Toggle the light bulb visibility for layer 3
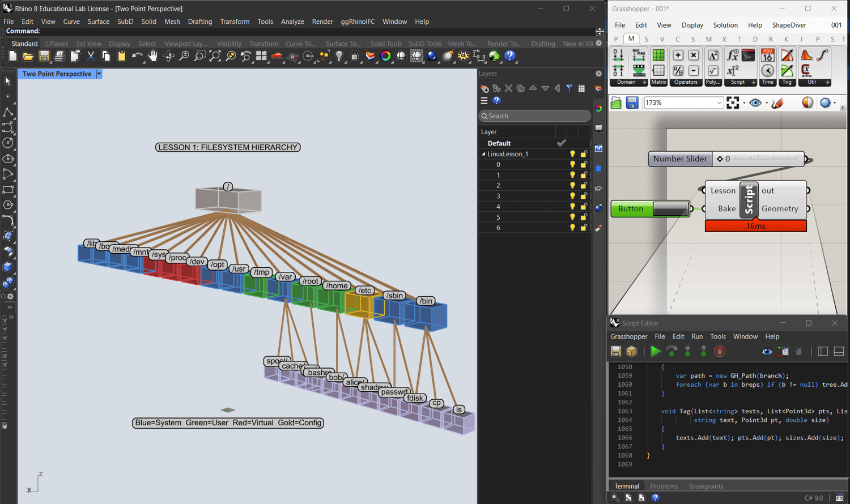The height and width of the screenshot is (504, 850). coord(572,196)
